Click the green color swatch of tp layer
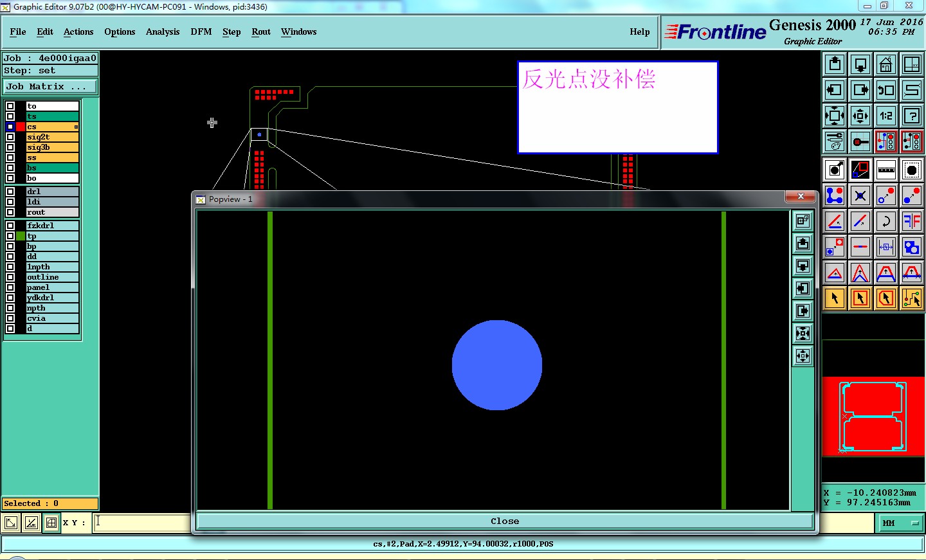Viewport: 926px width, 560px height. pos(21,236)
